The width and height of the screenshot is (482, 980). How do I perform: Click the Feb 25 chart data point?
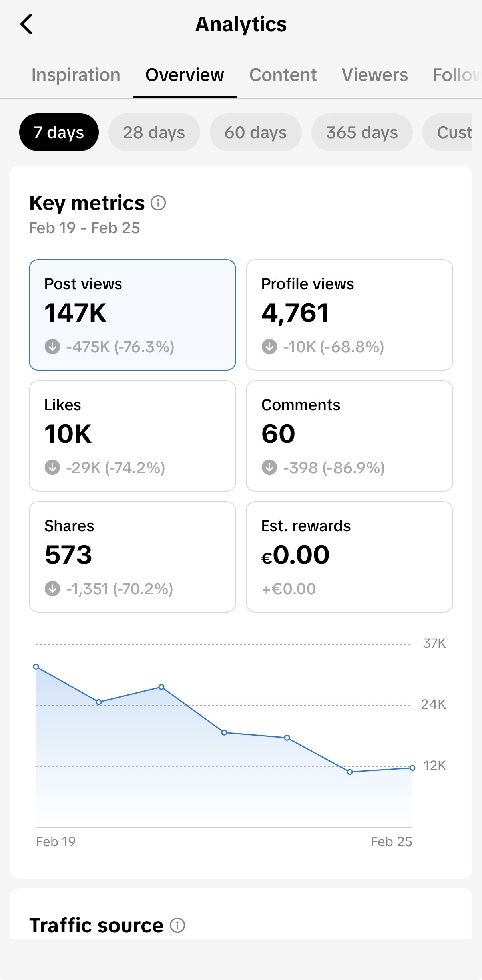(412, 768)
